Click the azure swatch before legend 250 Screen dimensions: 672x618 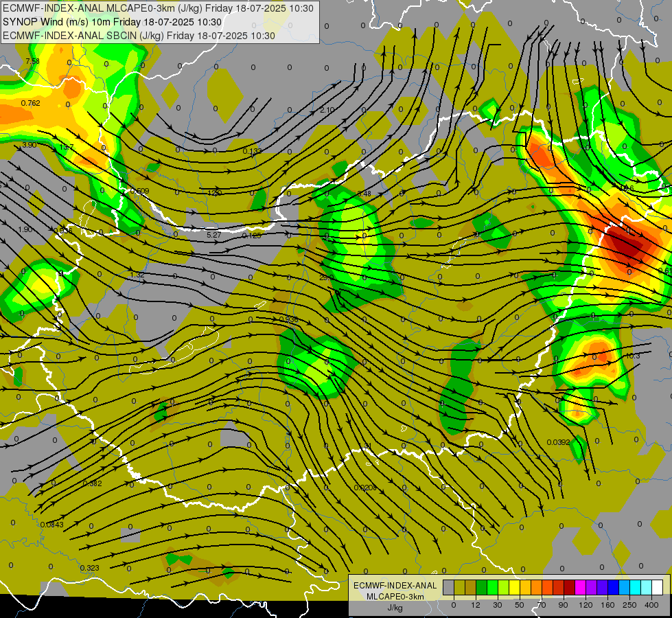pos(624,588)
